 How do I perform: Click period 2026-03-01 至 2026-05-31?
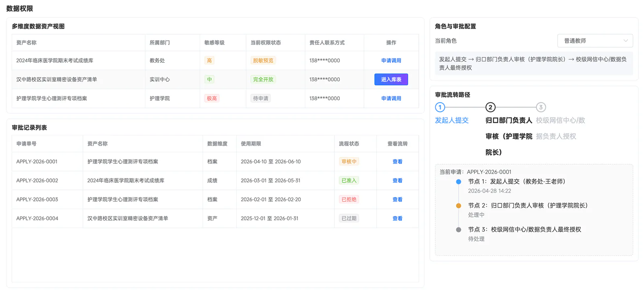coord(270,180)
